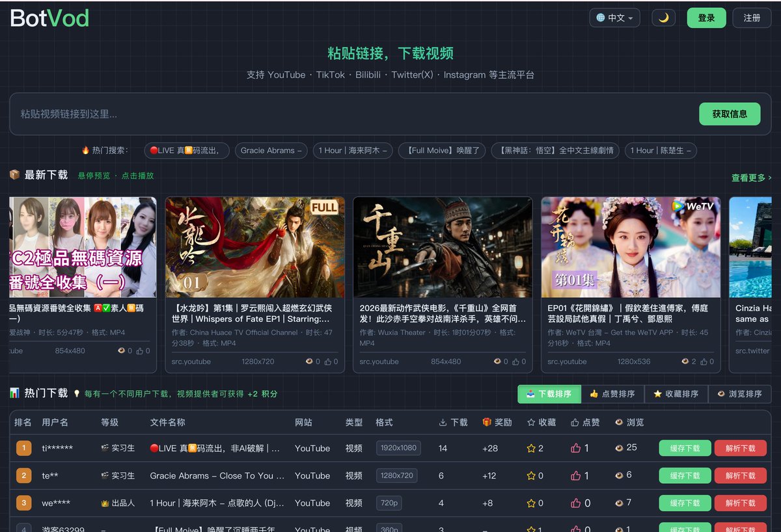Viewport: 781px width, 532px height.
Task: Focus the paste video link field
Action: coord(355,114)
